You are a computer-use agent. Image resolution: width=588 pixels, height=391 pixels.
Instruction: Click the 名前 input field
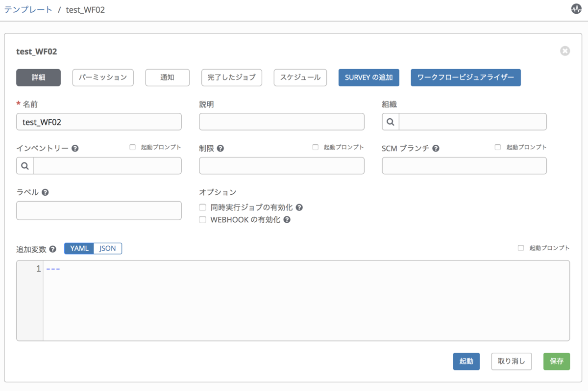click(99, 122)
